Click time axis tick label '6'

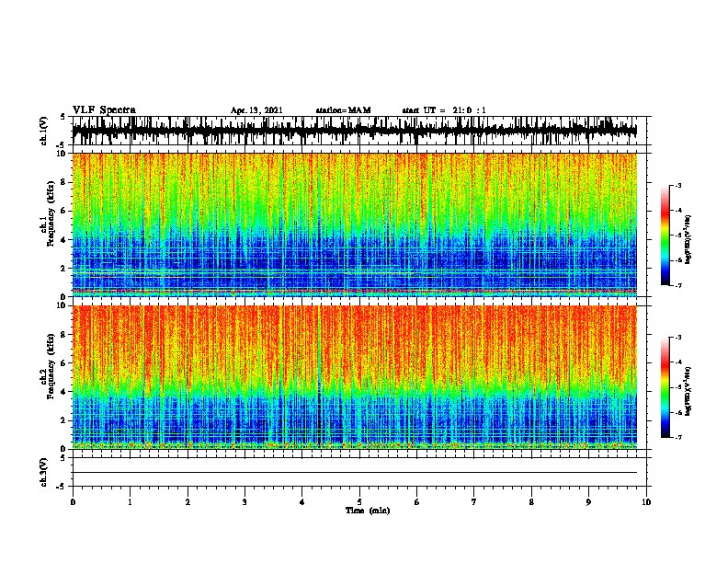(x=416, y=502)
